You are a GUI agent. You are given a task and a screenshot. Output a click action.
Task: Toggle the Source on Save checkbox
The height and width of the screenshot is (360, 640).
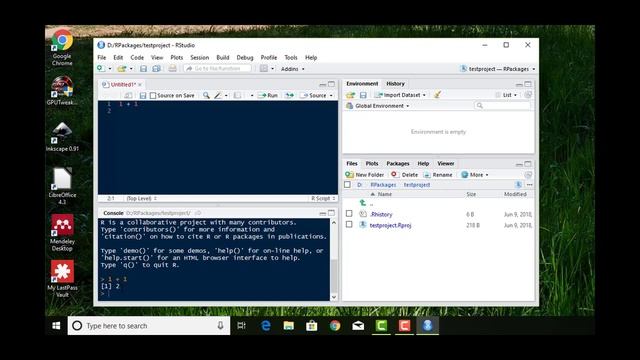[153, 96]
